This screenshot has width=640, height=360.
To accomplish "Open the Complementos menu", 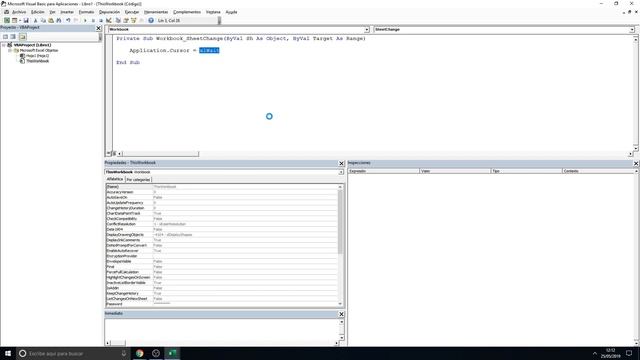I will (187, 12).
